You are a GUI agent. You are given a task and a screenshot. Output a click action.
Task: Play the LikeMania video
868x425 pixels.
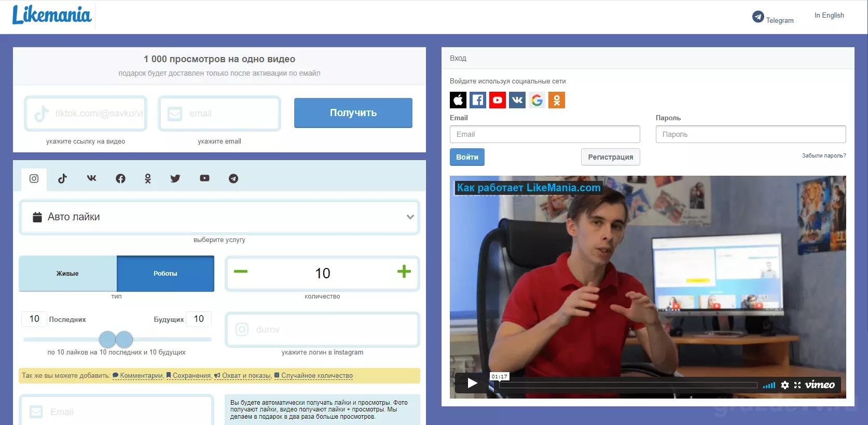point(472,383)
